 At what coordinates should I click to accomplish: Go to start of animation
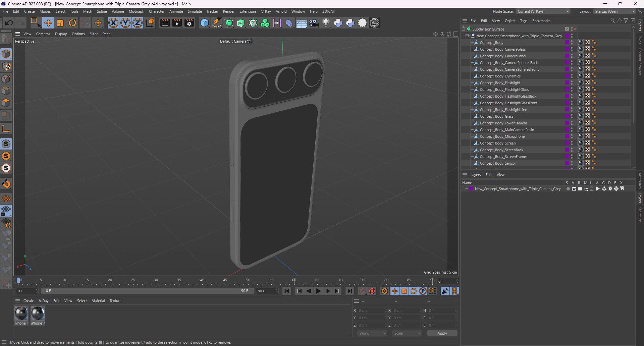click(x=287, y=291)
